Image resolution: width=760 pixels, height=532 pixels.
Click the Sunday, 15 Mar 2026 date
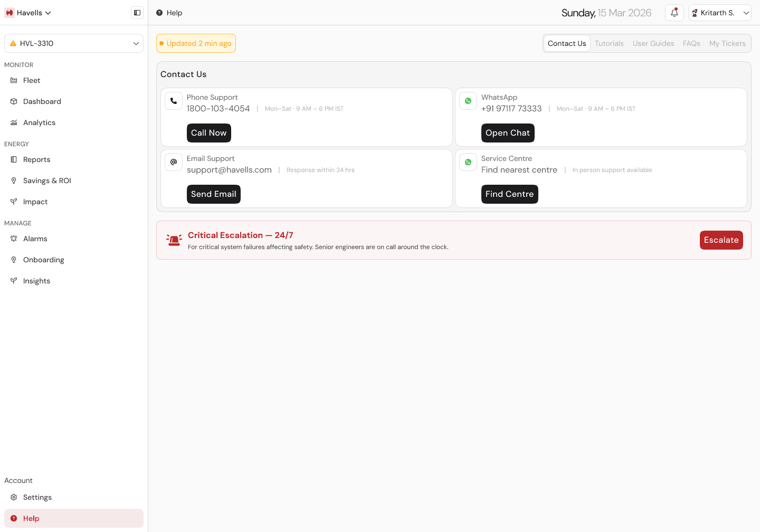[606, 13]
